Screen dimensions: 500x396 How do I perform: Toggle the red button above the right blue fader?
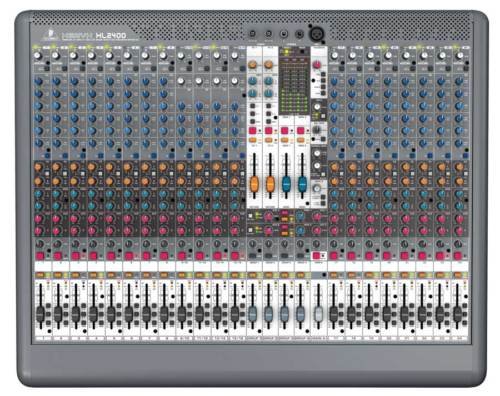click(x=301, y=131)
